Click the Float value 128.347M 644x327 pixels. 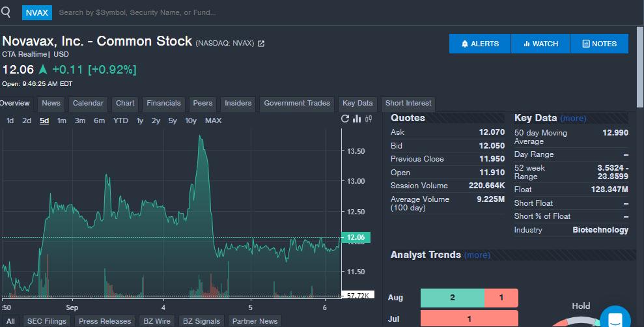pyautogui.click(x=609, y=190)
